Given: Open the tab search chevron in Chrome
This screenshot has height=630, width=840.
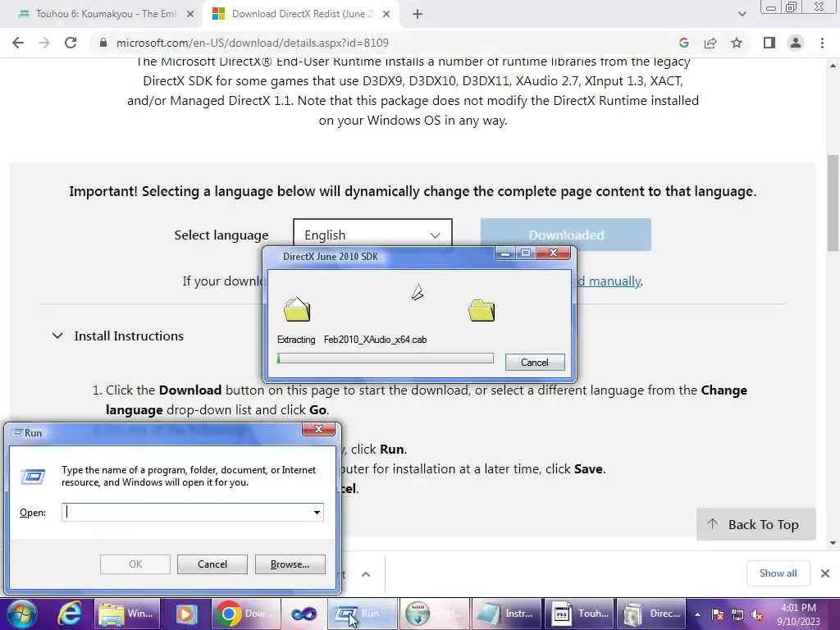Looking at the screenshot, I should 742,14.
